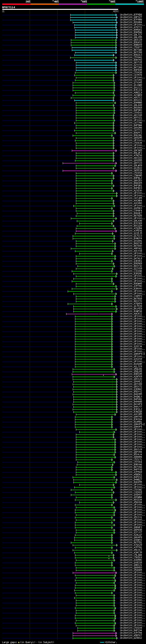Screen dimensions: 146x644
Task: Click the query end position 420
Action: pos(115,11)
